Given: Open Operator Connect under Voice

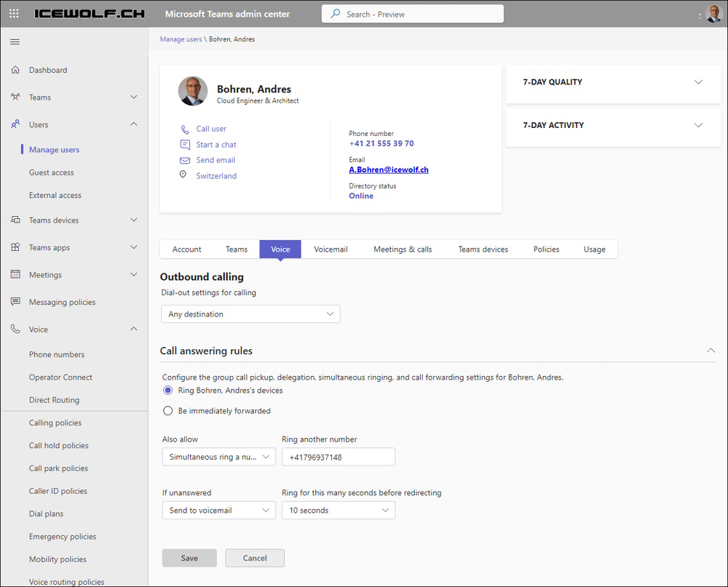Looking at the screenshot, I should click(x=60, y=378).
